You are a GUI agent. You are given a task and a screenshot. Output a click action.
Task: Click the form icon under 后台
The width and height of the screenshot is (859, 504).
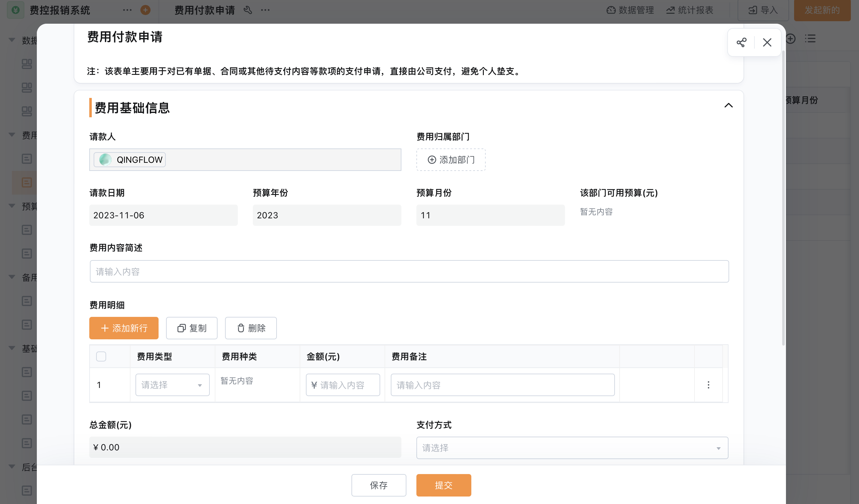click(x=27, y=491)
